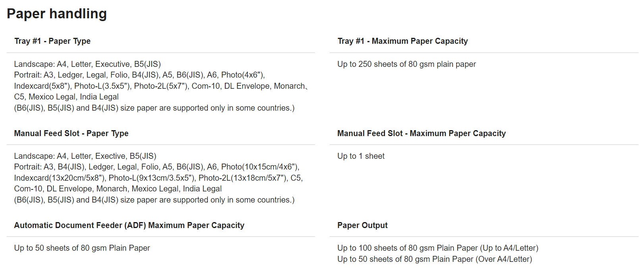
Task: Click the JIS countries note under Manual Feed Slot
Action: coord(154,200)
